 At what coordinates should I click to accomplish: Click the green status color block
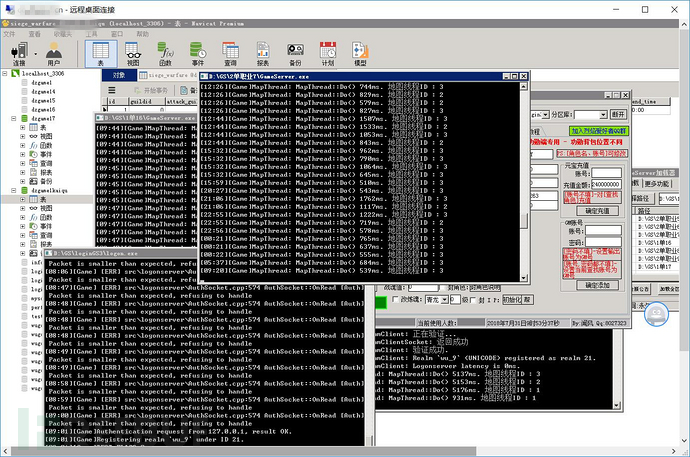coord(381,302)
